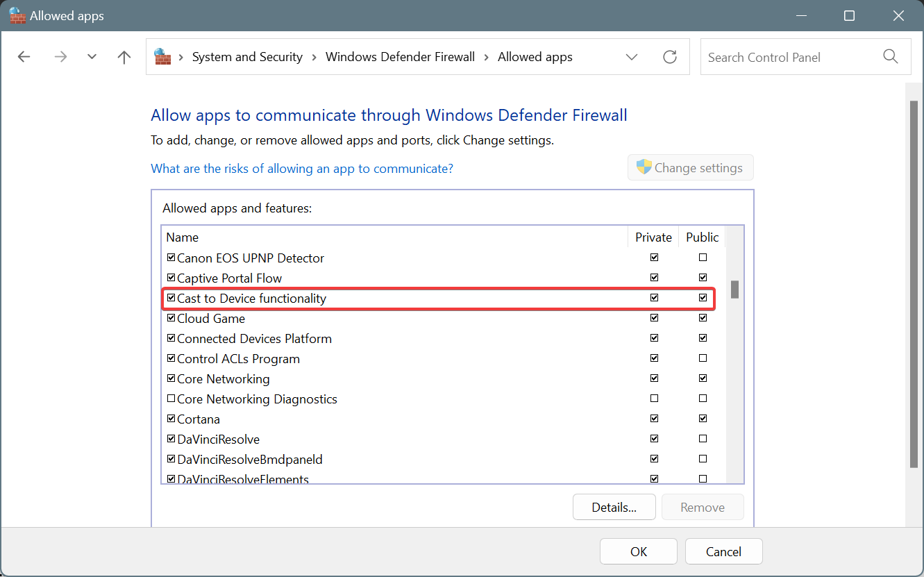Screen dimensions: 924x577
Task: Click the Private column header
Action: 653,237
